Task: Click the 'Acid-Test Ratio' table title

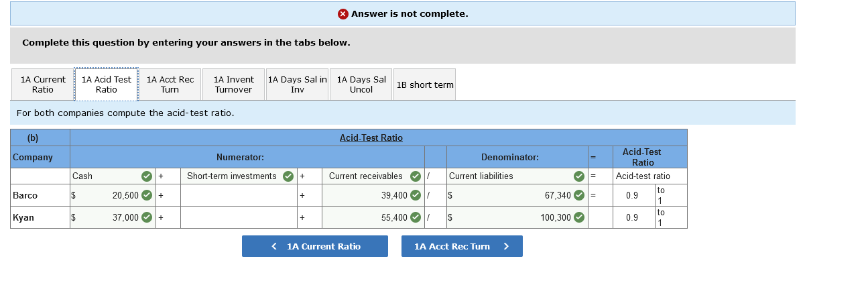Action: 371,137
